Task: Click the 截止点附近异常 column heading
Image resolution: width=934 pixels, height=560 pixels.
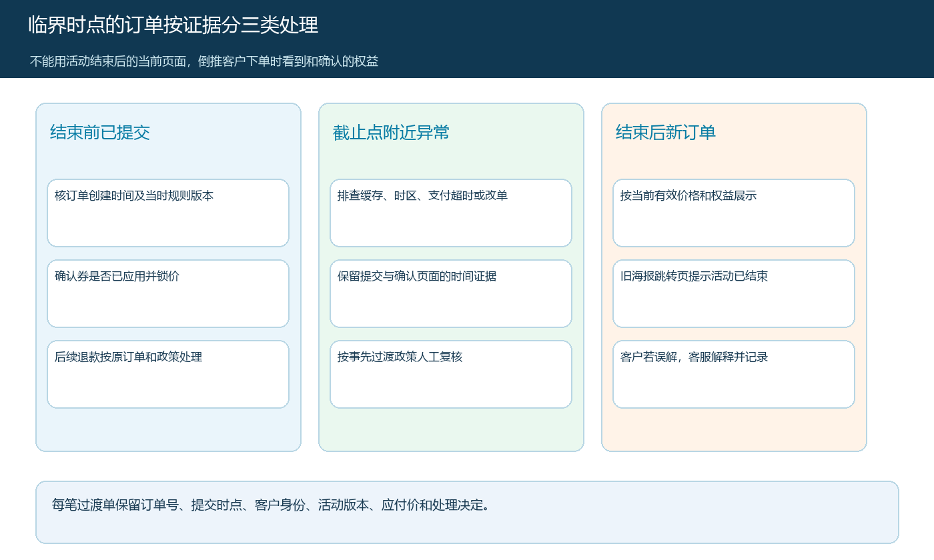Action: pos(391,132)
